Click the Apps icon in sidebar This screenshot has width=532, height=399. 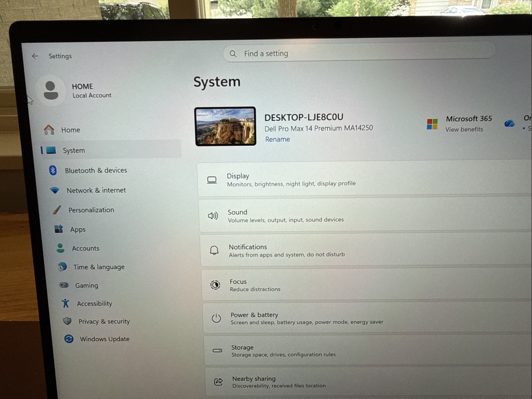click(59, 229)
